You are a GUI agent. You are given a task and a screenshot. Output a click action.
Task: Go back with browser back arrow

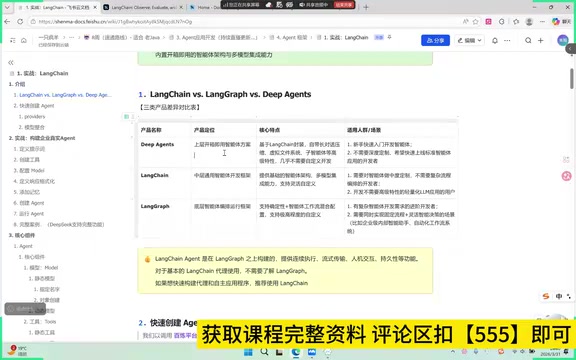pyautogui.click(x=7, y=22)
